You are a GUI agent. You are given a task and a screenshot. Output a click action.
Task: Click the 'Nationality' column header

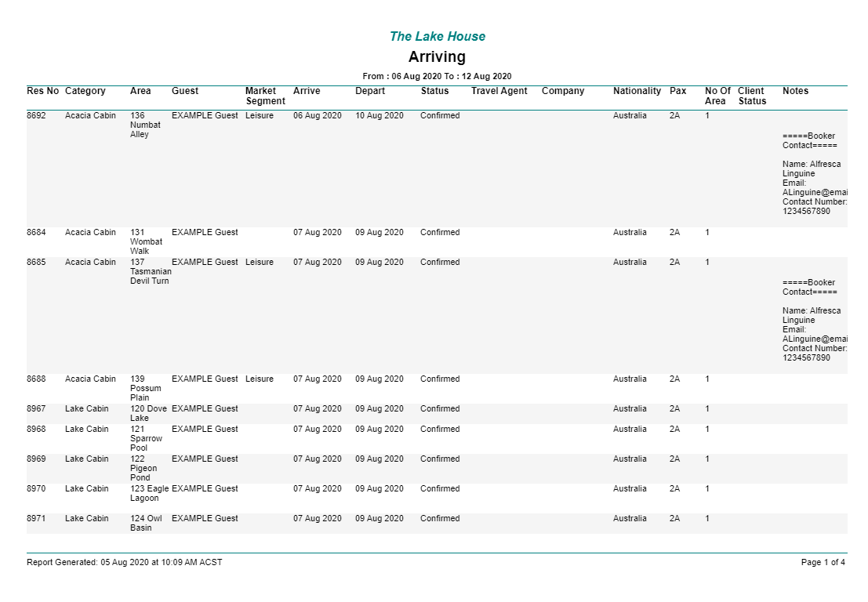pyautogui.click(x=637, y=91)
